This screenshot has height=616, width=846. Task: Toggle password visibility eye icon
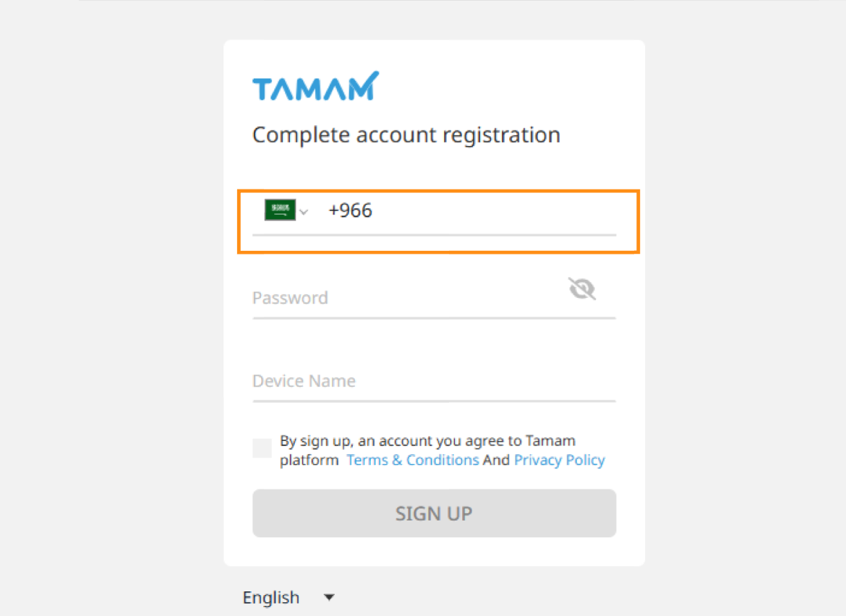tap(581, 288)
